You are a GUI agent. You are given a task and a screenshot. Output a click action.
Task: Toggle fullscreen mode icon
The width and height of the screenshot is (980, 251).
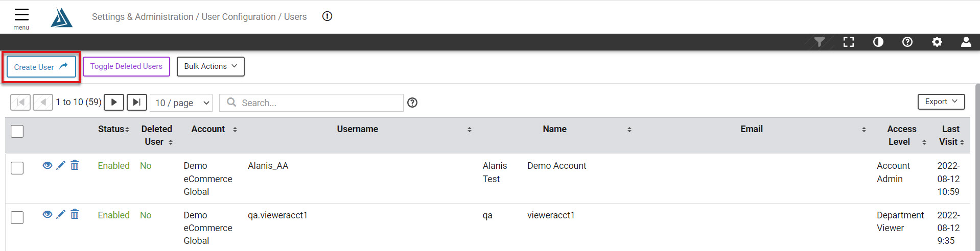849,42
